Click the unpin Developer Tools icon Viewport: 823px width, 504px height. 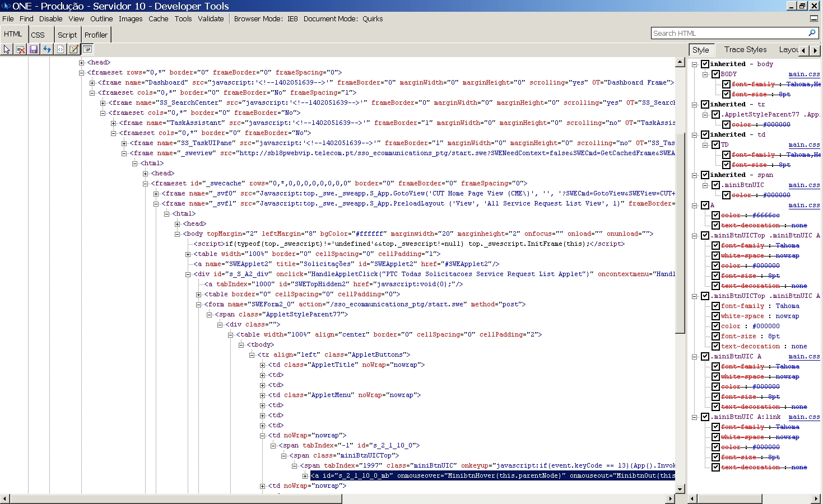coord(814,18)
